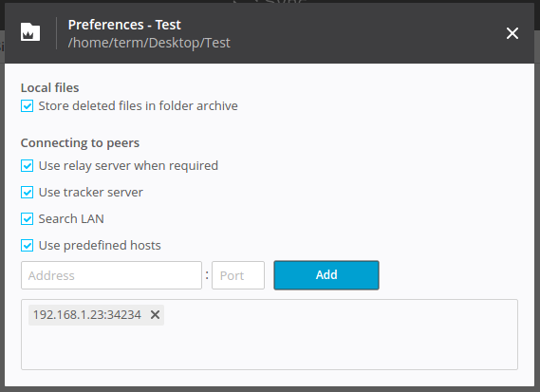Viewport: 540px width, 392px height.
Task: Click the crowned folder icon in header
Action: click(30, 32)
